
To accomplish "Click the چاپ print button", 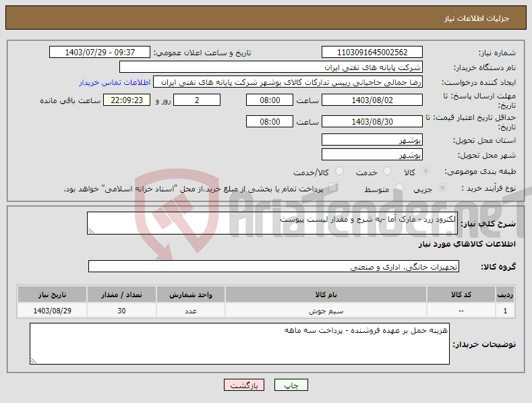I will 291,385.
